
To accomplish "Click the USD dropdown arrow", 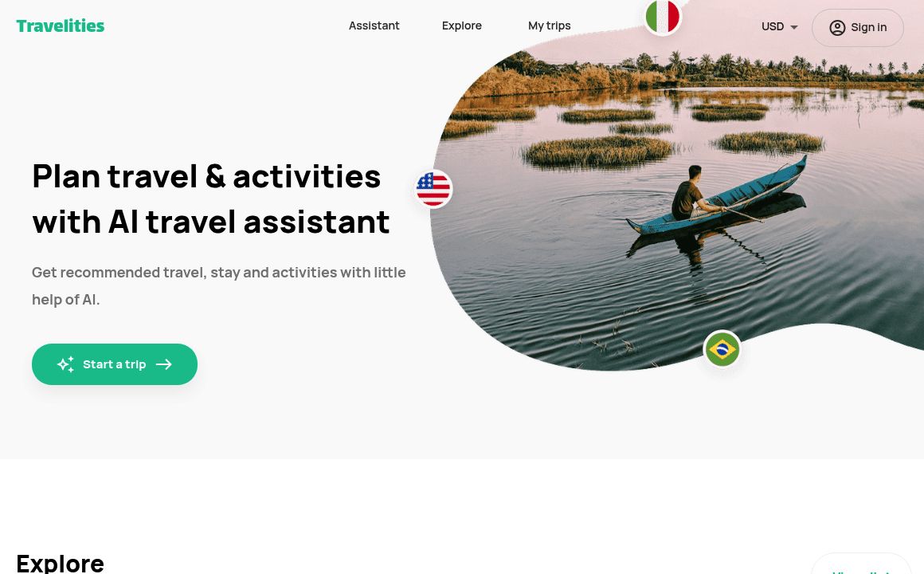I will 794,27.
